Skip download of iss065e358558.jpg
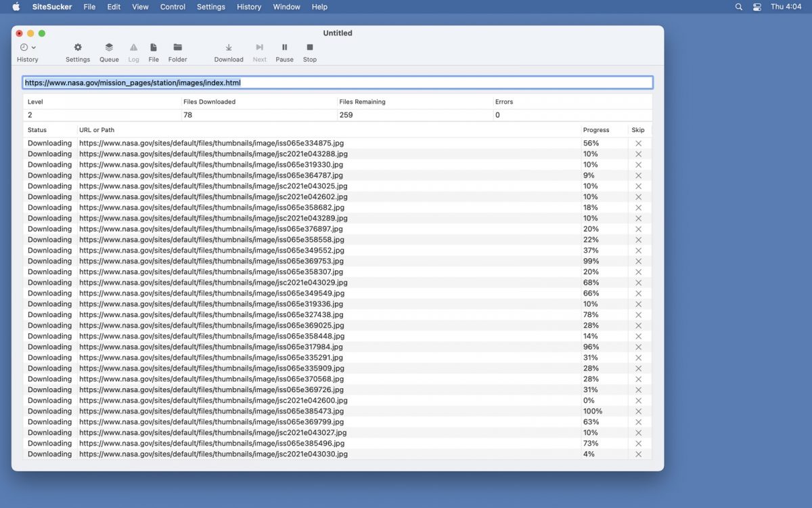Screen dimensions: 812x508 point(638,240)
